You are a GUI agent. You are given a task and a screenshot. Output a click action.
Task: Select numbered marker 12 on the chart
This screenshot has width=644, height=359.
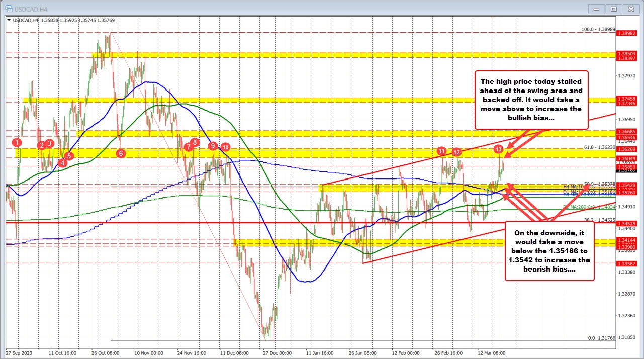[456, 151]
